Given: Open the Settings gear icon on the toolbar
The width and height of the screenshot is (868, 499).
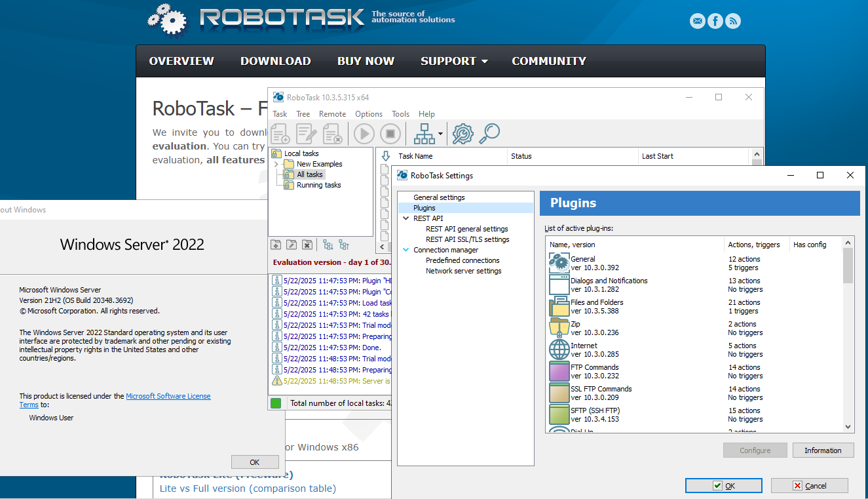Looking at the screenshot, I should 464,133.
